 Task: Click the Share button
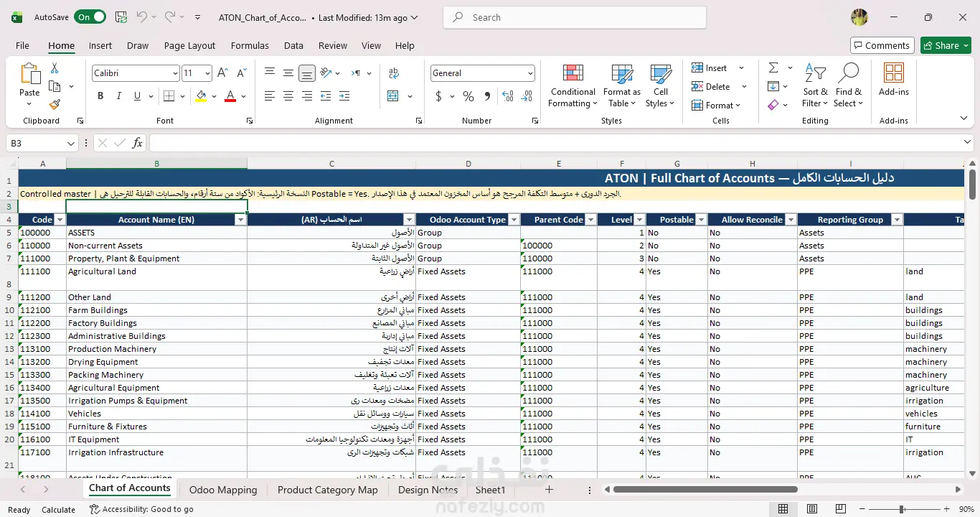click(x=946, y=45)
